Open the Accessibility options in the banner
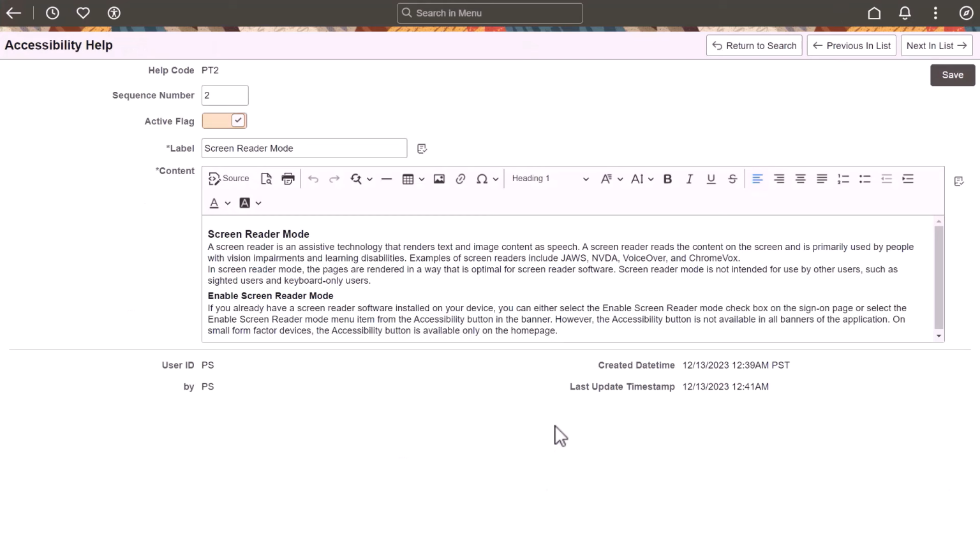980x551 pixels. (x=114, y=13)
